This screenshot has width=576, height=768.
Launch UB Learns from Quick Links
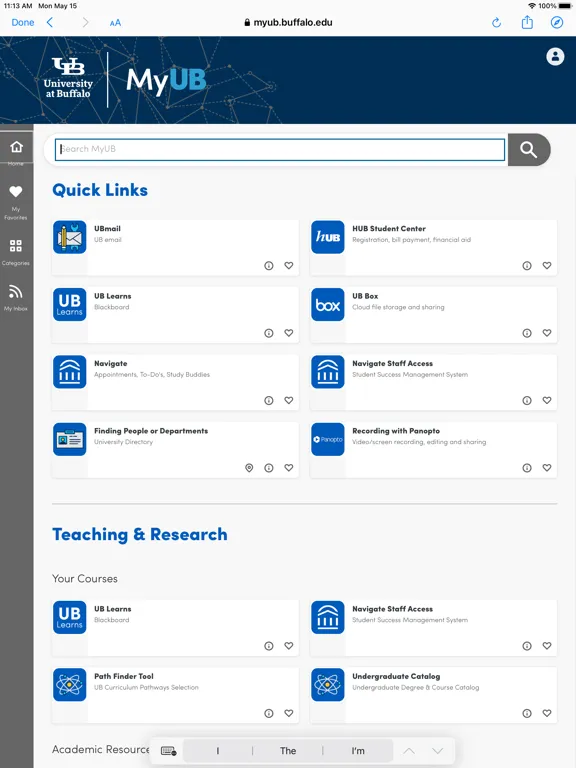pos(70,304)
